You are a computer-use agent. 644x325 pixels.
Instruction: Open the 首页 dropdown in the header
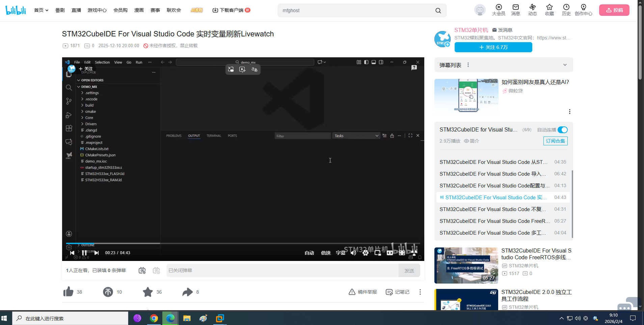[41, 10]
